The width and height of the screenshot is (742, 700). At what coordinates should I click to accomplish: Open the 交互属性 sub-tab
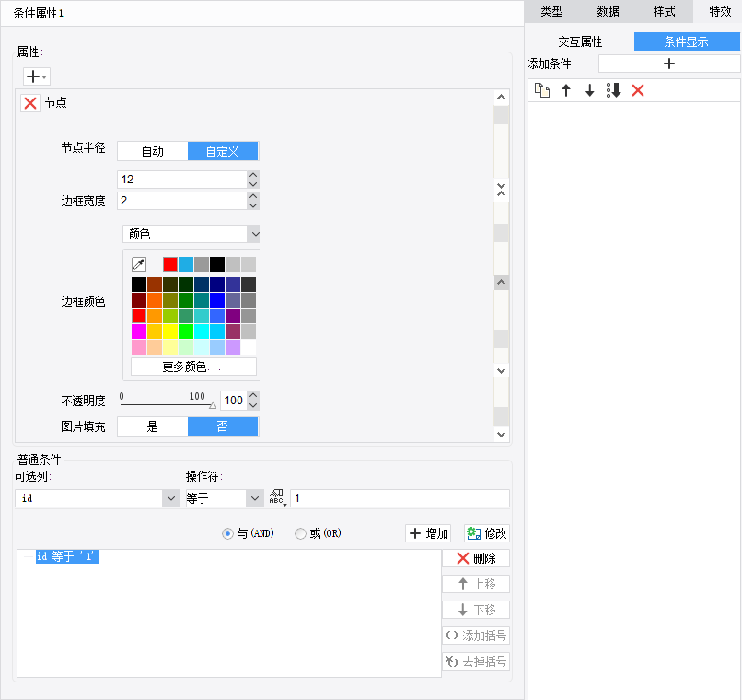click(580, 41)
